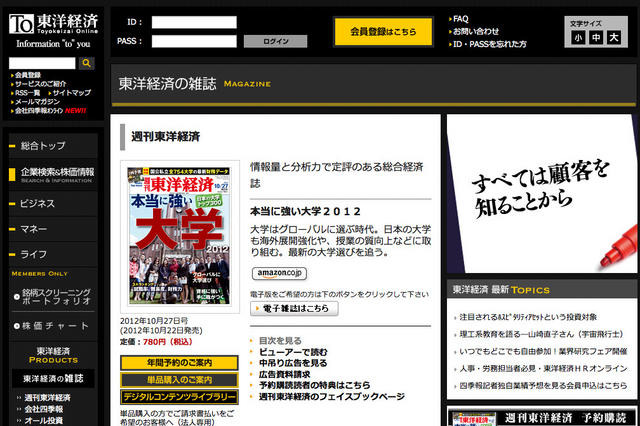Image resolution: width=640 pixels, height=426 pixels.
Task: Click the amazon.co.jp button
Action: pyautogui.click(x=280, y=273)
